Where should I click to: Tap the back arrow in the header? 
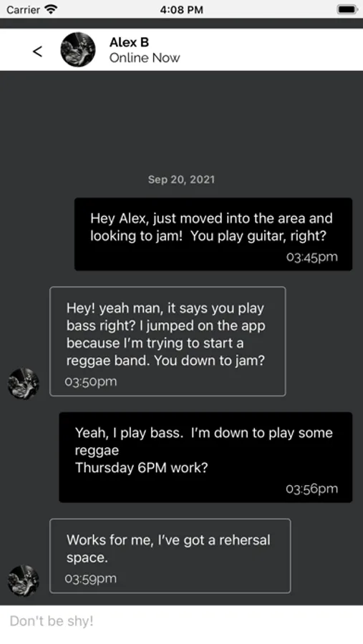37,52
